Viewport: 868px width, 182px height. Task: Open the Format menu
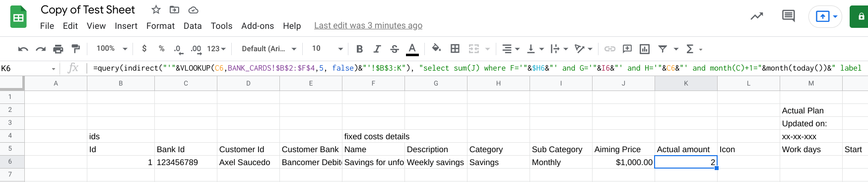point(160,26)
